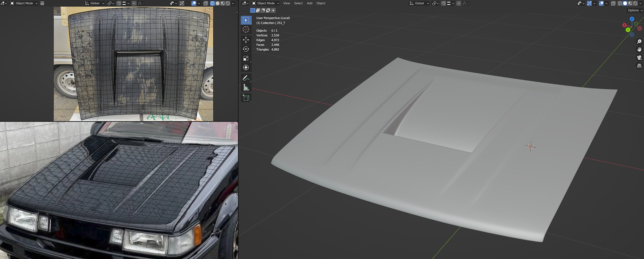644x259 pixels.
Task: Click the Pan view hand icon
Action: click(x=639, y=50)
